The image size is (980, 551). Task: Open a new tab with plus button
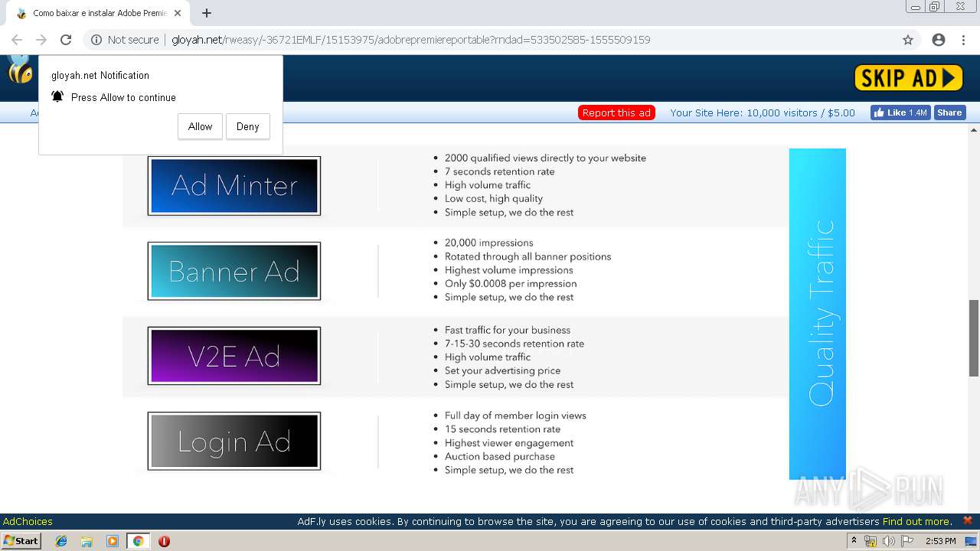[x=207, y=13]
